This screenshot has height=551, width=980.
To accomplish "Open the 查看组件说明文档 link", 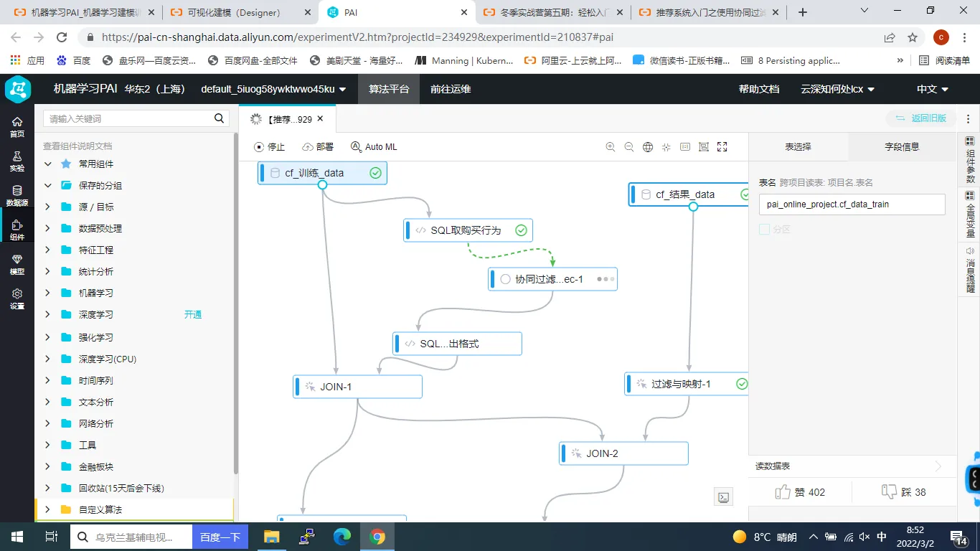I will click(x=77, y=146).
